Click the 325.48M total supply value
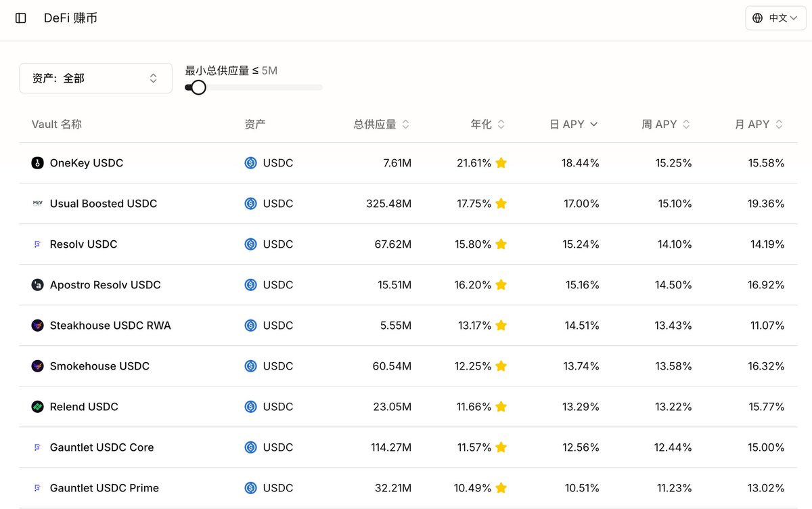The image size is (812, 509). pyautogui.click(x=387, y=204)
